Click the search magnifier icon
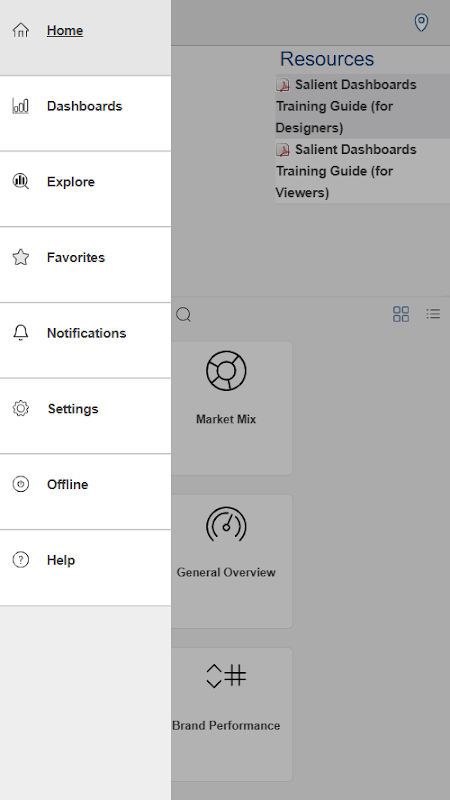450x800 pixels. [184, 315]
